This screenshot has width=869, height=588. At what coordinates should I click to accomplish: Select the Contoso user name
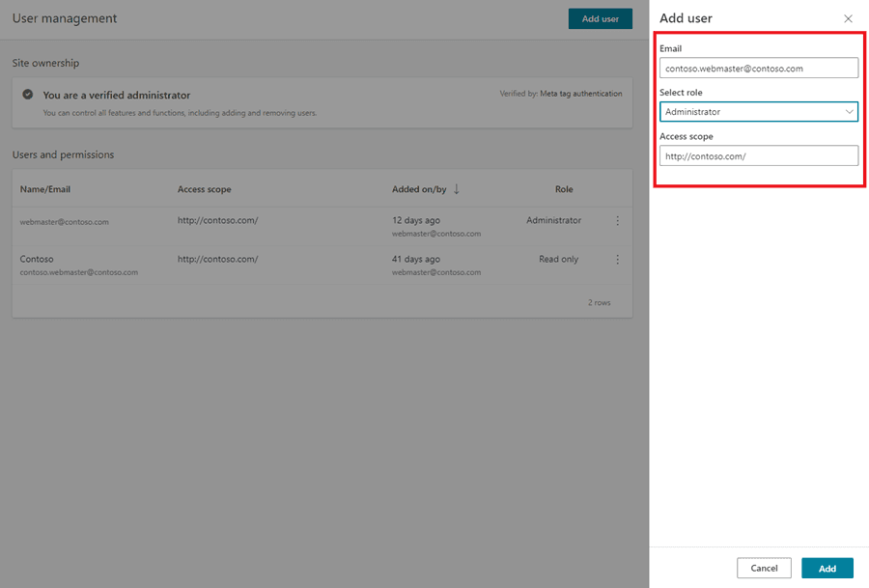coord(37,259)
